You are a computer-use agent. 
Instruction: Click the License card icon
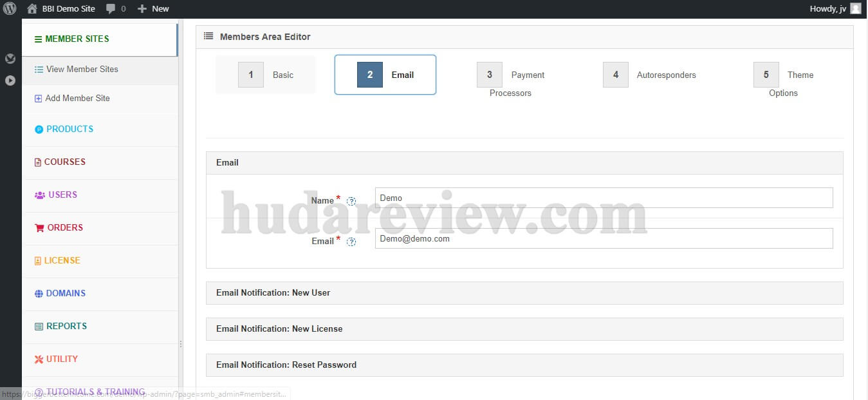[39, 260]
